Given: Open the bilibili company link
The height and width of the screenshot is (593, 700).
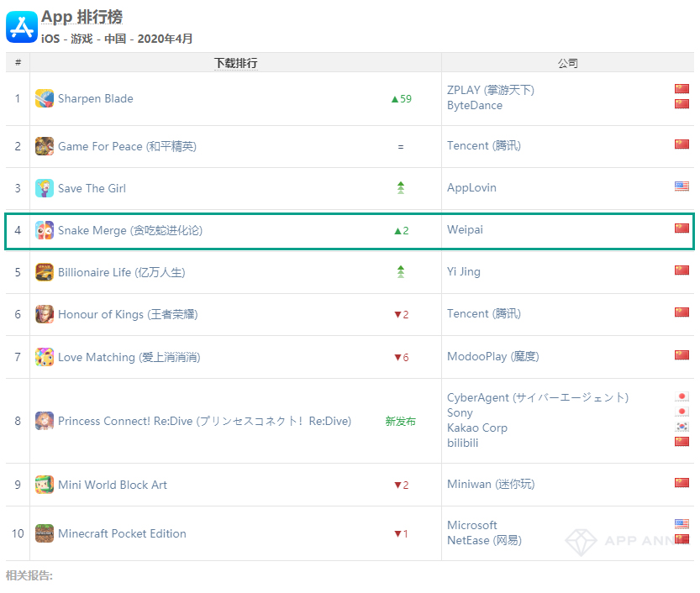Looking at the screenshot, I should (x=462, y=443).
